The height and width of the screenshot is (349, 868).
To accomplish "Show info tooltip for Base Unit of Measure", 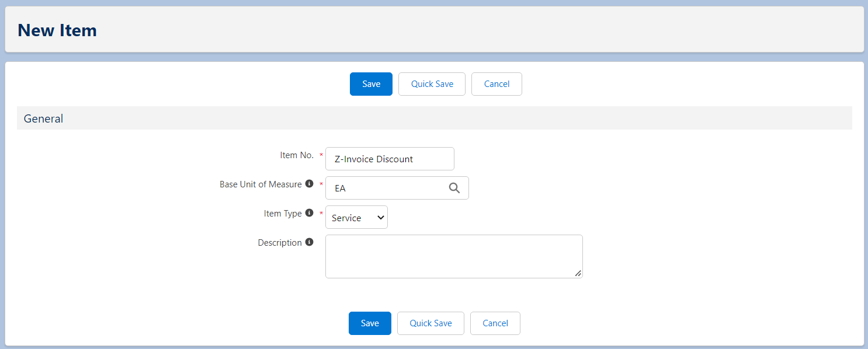I will click(x=310, y=184).
